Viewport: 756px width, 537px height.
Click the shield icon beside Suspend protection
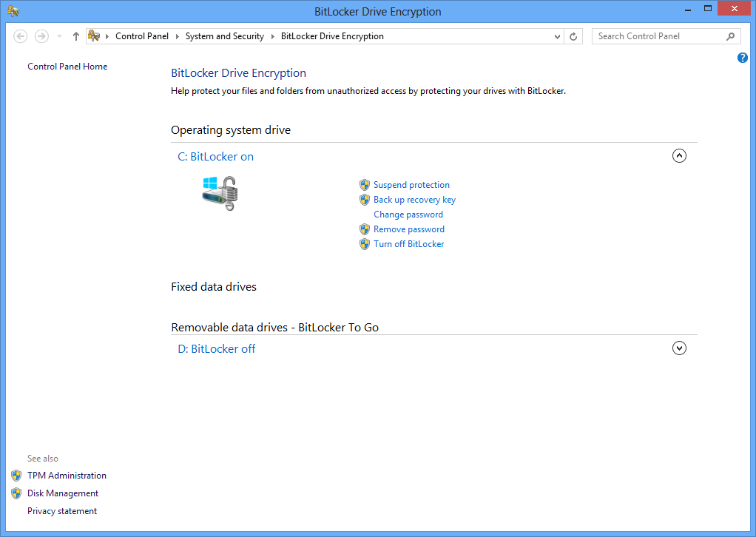[365, 185]
